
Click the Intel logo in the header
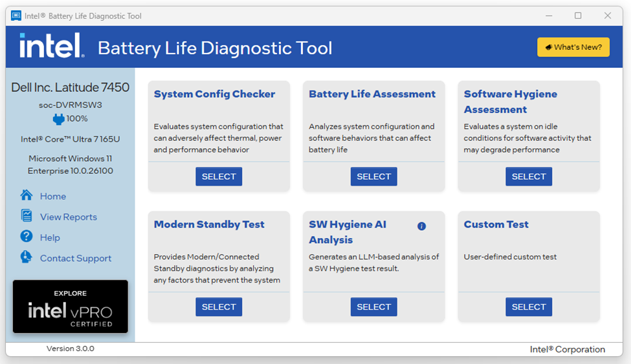coord(52,46)
